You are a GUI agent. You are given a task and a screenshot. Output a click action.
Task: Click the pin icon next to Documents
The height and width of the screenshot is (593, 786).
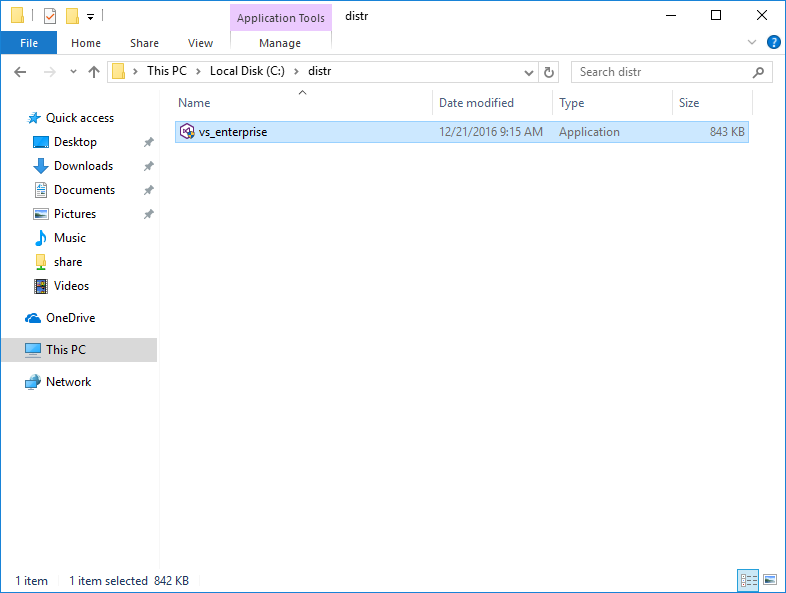pos(148,190)
